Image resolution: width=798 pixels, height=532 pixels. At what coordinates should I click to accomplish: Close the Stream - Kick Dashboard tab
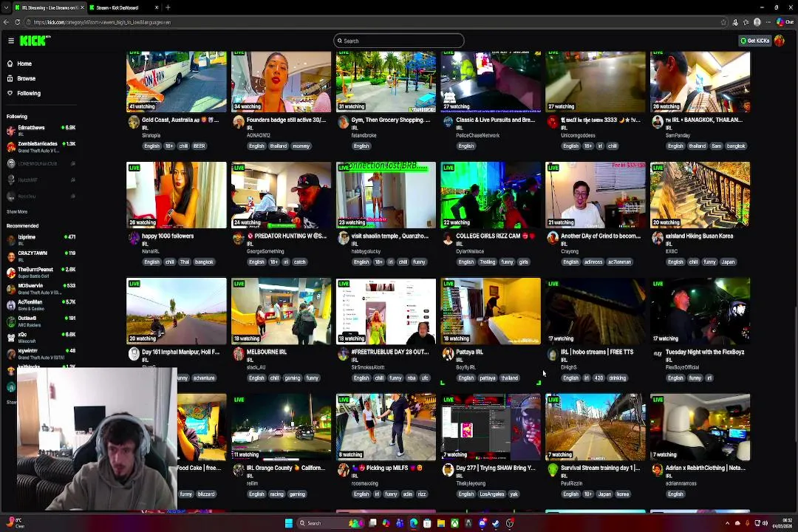(156, 7)
